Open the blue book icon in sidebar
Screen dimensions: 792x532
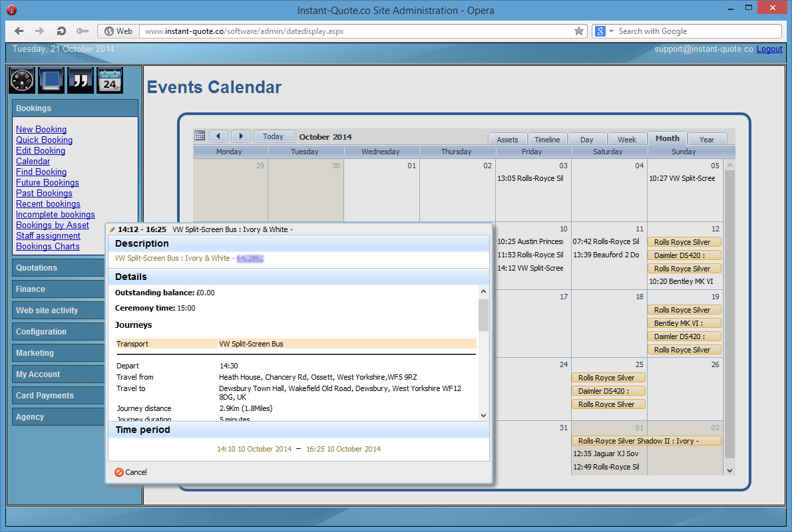pos(51,80)
